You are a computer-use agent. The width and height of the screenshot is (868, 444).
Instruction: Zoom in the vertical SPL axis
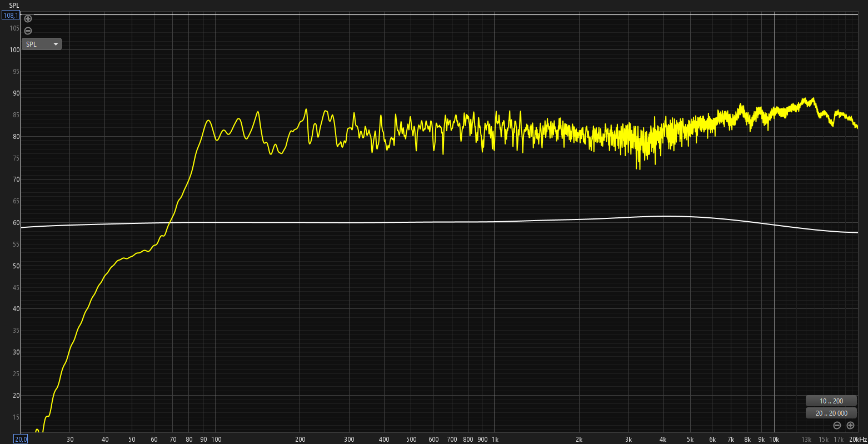coord(28,19)
